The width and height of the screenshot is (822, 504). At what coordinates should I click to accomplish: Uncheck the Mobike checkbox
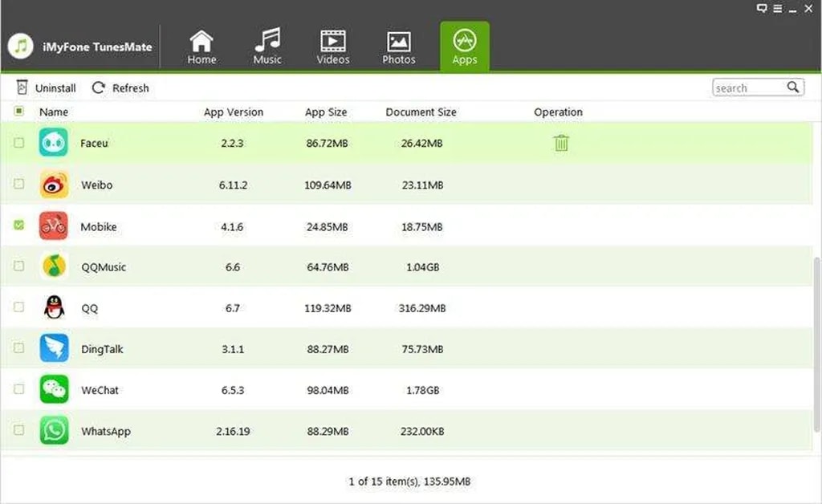coord(19,226)
